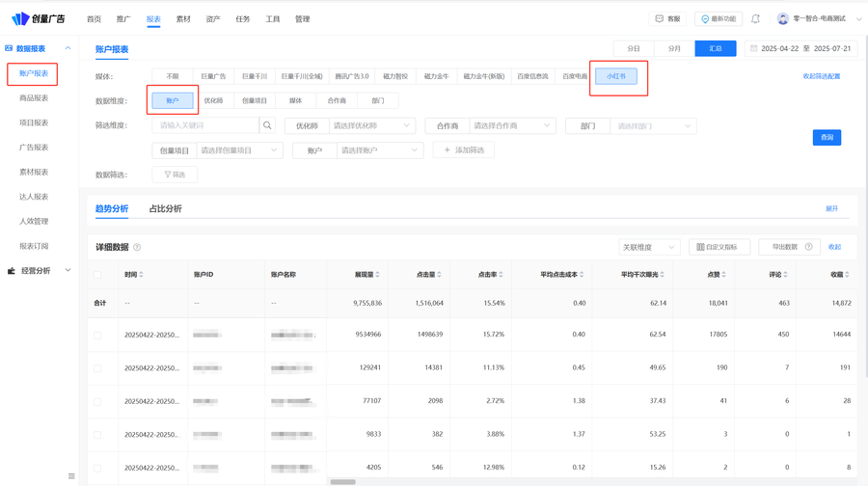Viewport: 868px width, 486px height.
Task: Click the 筛选 funnel filter button
Action: (175, 175)
